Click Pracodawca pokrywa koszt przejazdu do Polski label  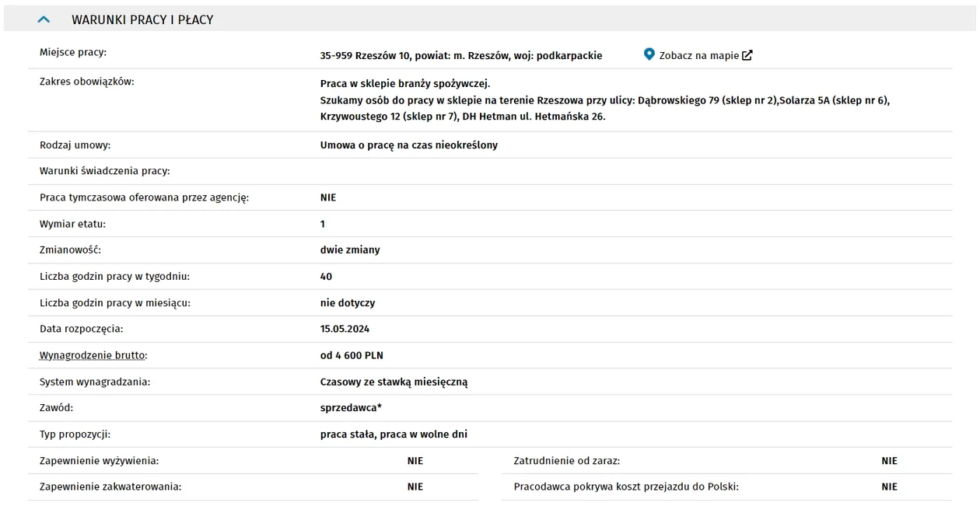click(x=626, y=487)
